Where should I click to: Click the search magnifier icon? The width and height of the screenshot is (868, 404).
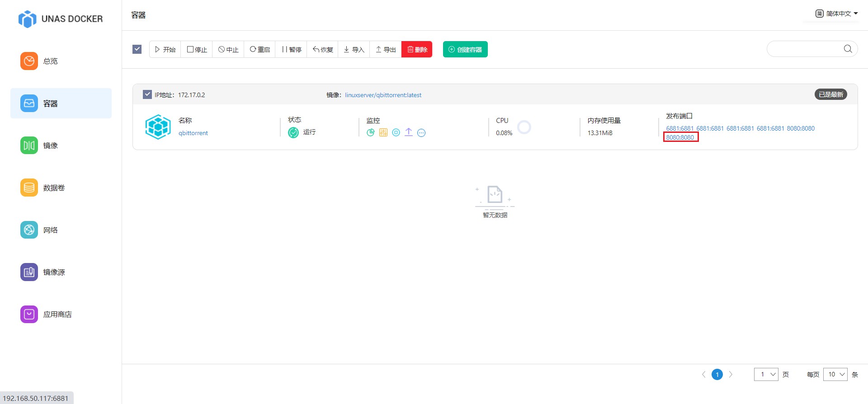[848, 49]
